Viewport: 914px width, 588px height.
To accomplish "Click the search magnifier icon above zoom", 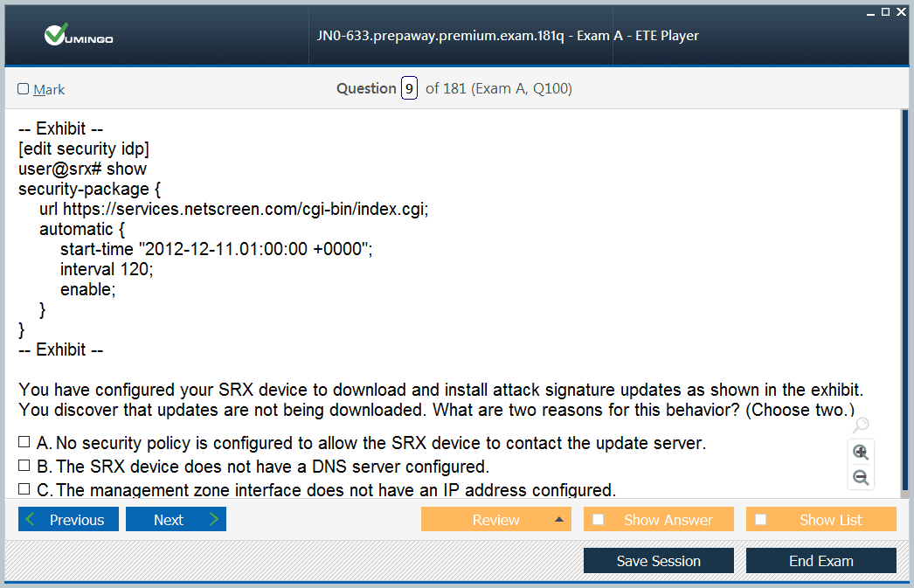I will [x=861, y=425].
